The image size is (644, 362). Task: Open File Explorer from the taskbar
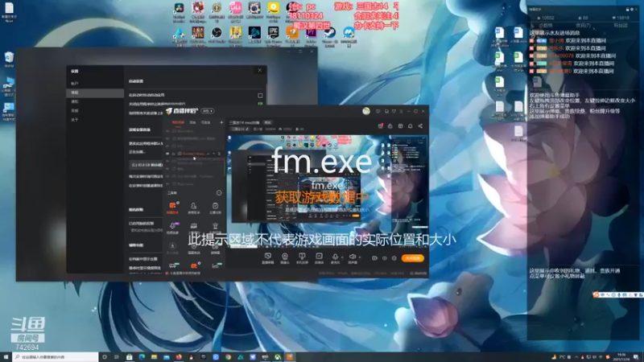point(154,357)
